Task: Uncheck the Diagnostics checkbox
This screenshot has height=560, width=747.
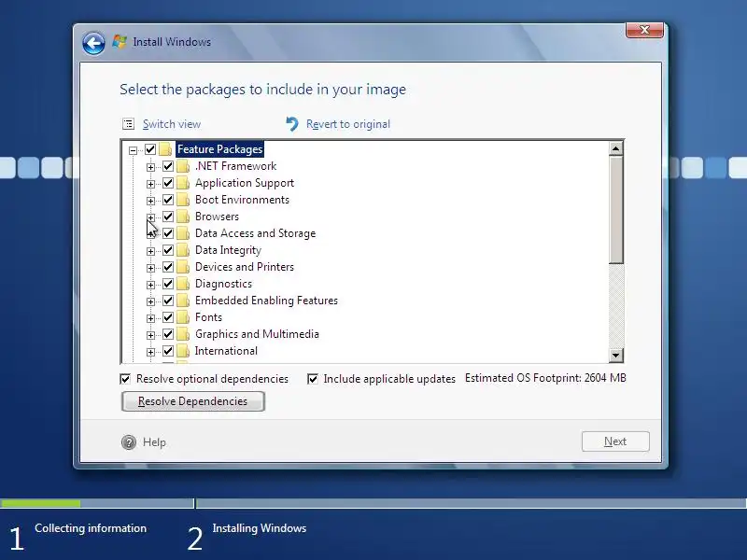Action: (168, 284)
